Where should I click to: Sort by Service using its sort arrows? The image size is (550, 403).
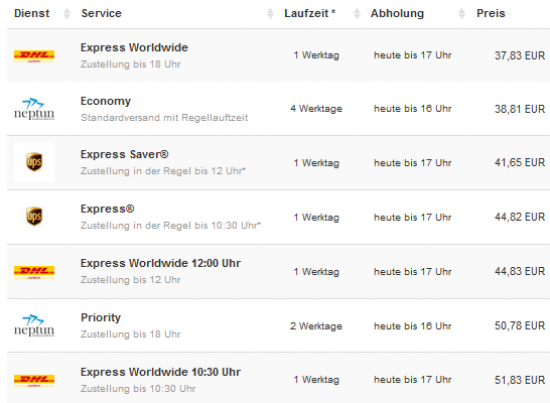click(x=270, y=14)
